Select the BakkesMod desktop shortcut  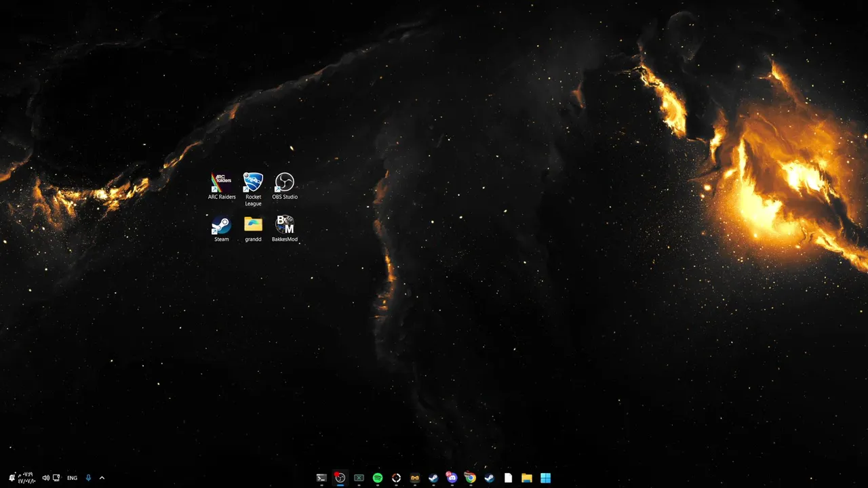pos(285,228)
